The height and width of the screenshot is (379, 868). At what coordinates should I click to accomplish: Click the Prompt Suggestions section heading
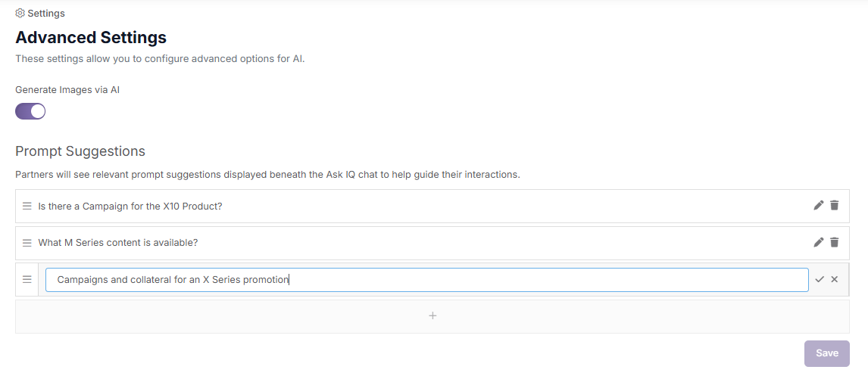80,151
